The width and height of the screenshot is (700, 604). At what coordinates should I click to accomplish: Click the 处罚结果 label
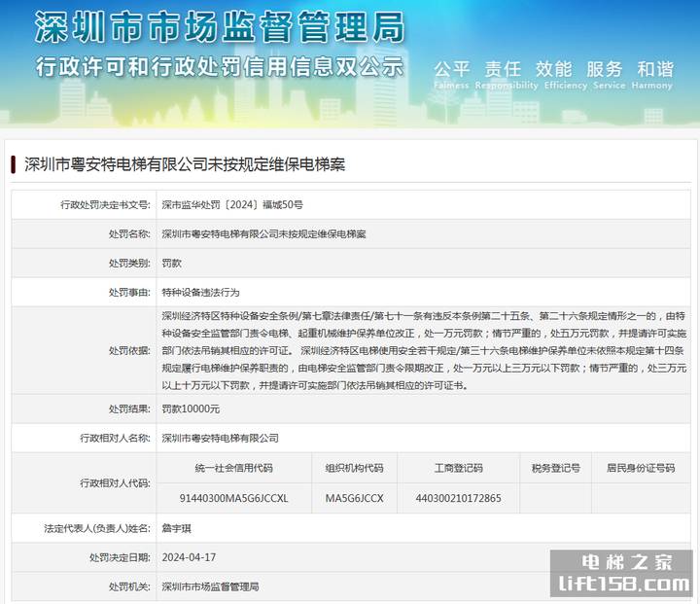[129, 409]
